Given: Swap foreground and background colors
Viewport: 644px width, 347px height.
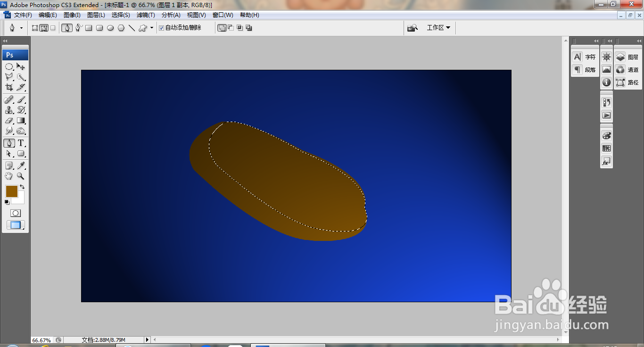Looking at the screenshot, I should pyautogui.click(x=22, y=187).
